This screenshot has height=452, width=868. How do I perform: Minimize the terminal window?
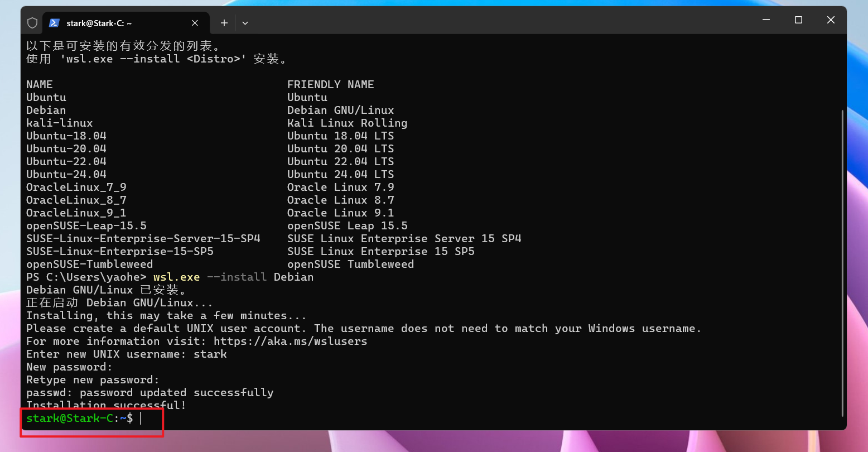pyautogui.click(x=766, y=20)
